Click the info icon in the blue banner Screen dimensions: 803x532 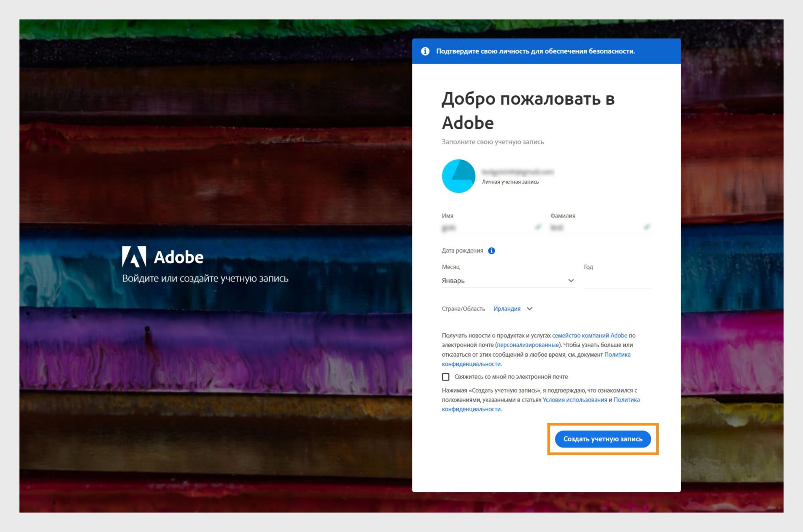pos(425,51)
